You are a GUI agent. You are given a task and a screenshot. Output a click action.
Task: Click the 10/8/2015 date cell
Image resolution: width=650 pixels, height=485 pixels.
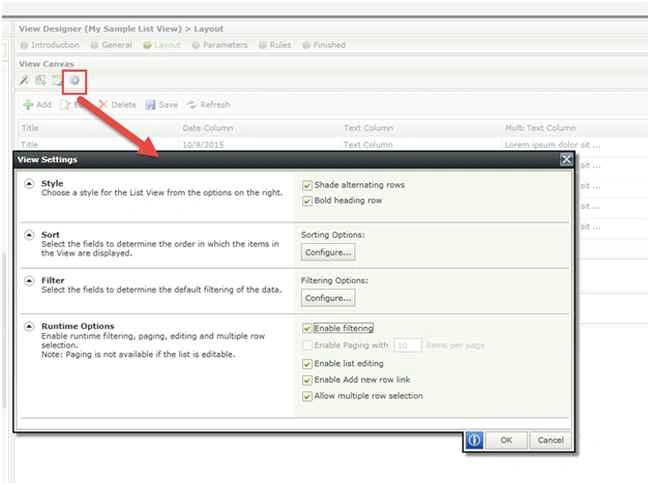tap(203, 145)
